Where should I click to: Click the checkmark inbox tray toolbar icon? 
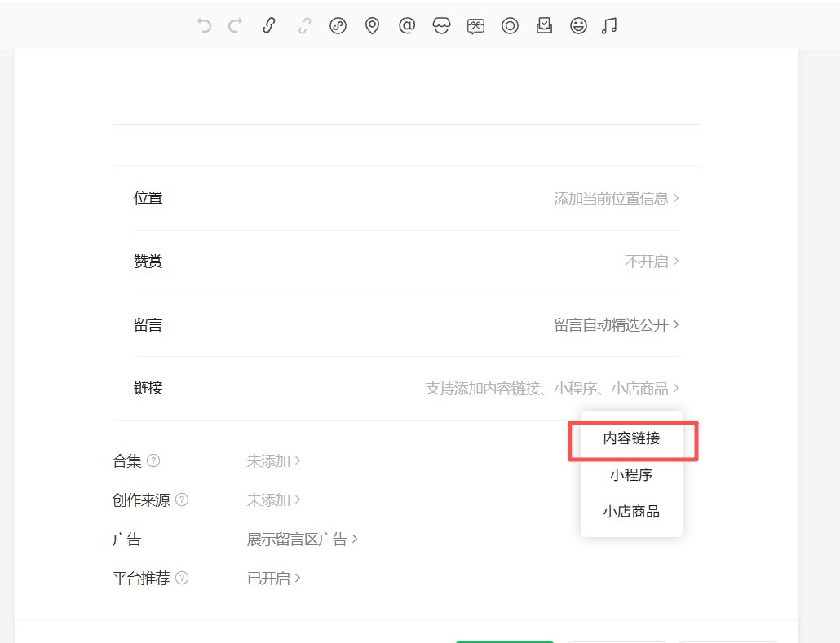click(544, 26)
